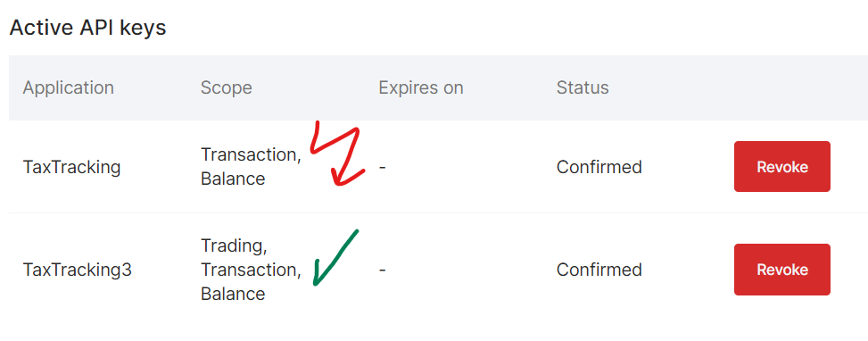Click the Active API keys heading
Screen dimensions: 868x341
click(x=87, y=27)
